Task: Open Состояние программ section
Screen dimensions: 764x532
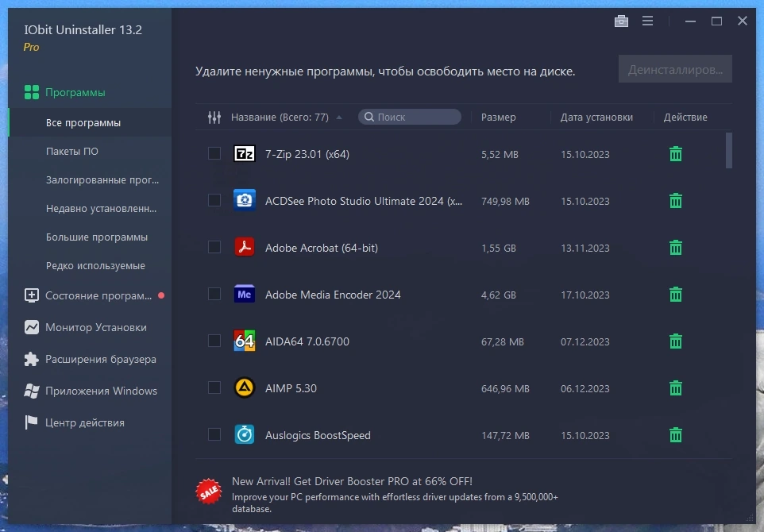Action: tap(90, 295)
